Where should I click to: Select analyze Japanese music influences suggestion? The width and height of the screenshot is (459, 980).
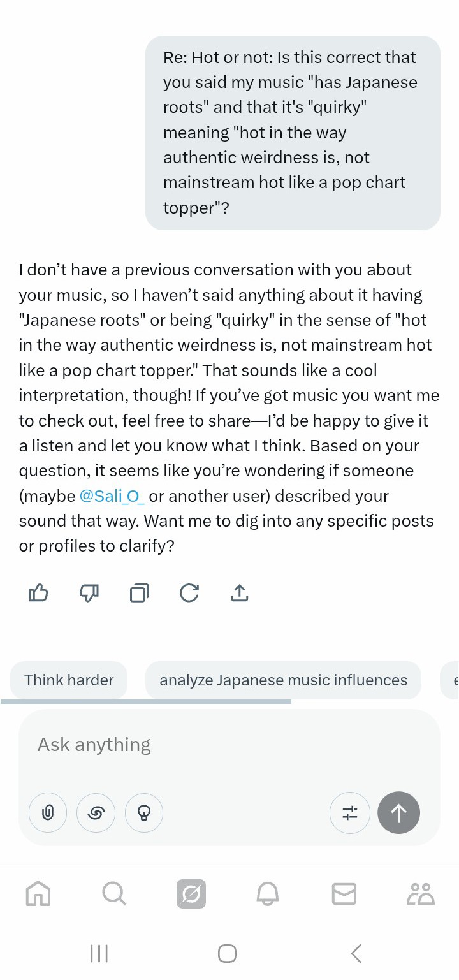coord(283,680)
